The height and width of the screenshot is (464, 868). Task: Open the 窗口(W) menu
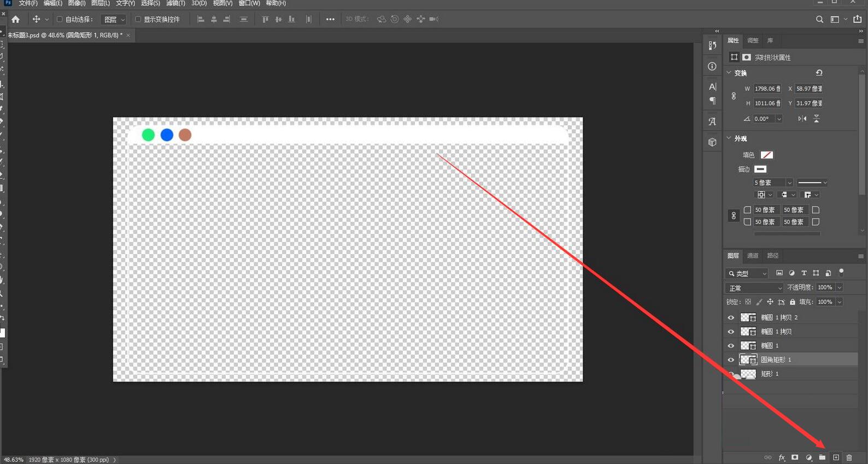[249, 3]
